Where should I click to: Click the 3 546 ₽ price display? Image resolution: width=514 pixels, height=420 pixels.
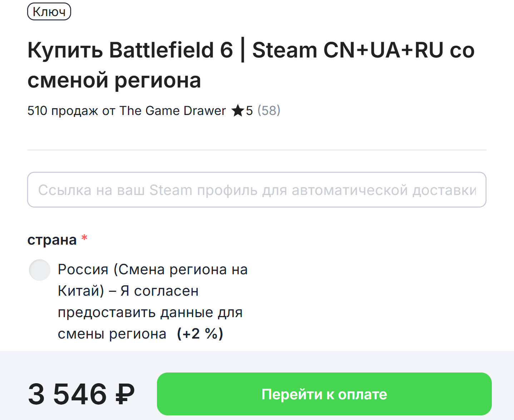tap(81, 394)
